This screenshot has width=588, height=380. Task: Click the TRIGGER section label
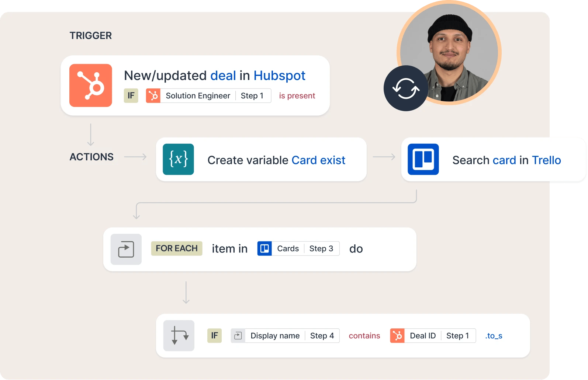[91, 36]
